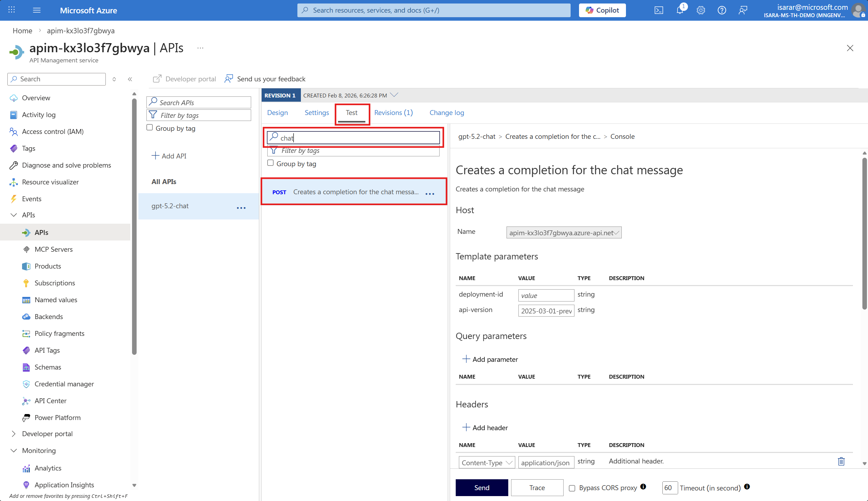Image resolution: width=868 pixels, height=501 pixels.
Task: Click Add API
Action: click(x=169, y=156)
